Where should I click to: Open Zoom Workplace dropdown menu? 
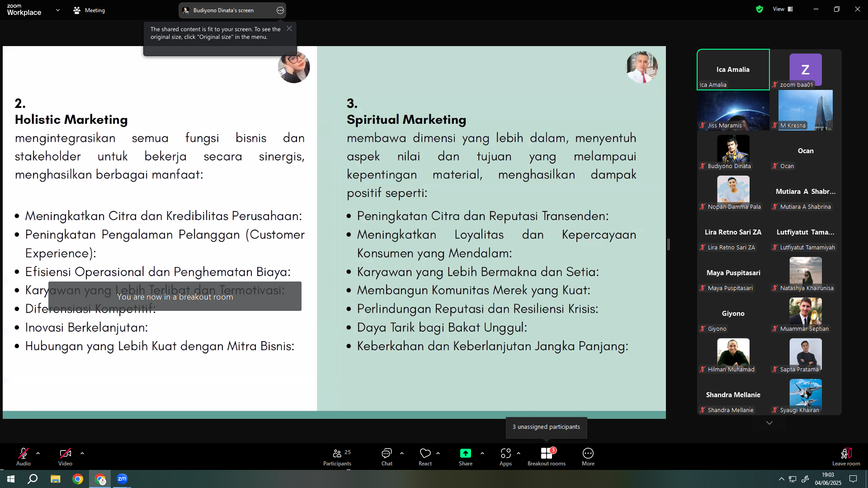[x=58, y=10]
